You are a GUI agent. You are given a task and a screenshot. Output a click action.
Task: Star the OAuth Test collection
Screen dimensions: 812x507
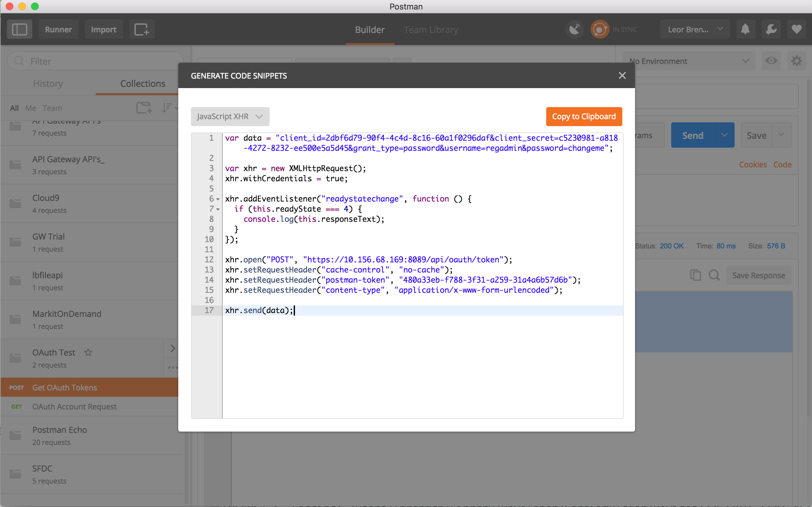click(x=88, y=352)
